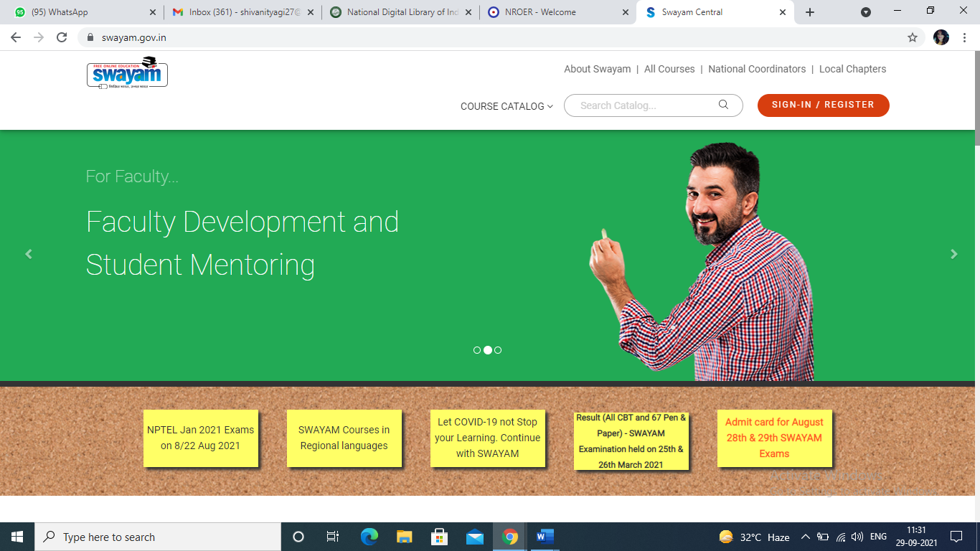Click the SIGN-IN / REGISTER button
Screen dimensions: 980x551
coord(823,105)
